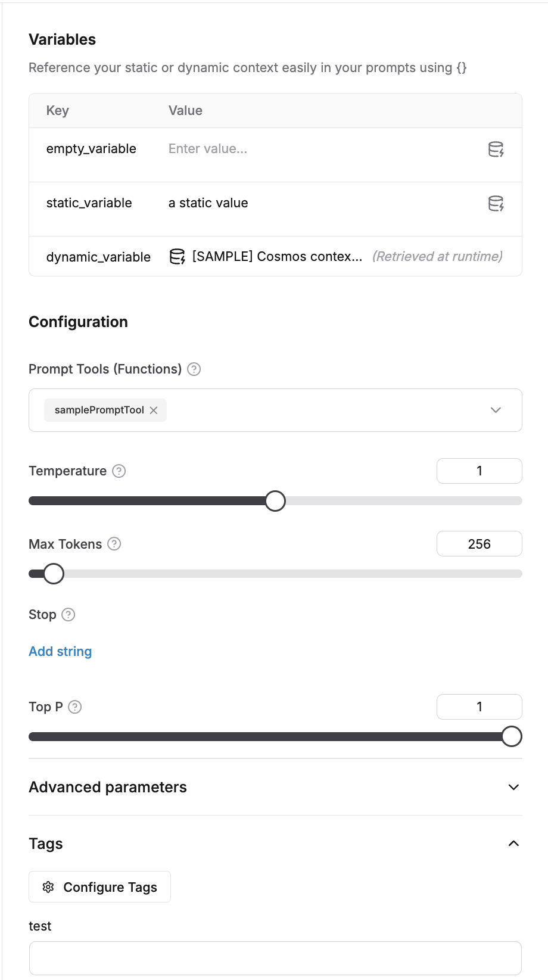This screenshot has width=548, height=980.
Task: Click the Max Tokens value box showing 256
Action: [x=479, y=543]
